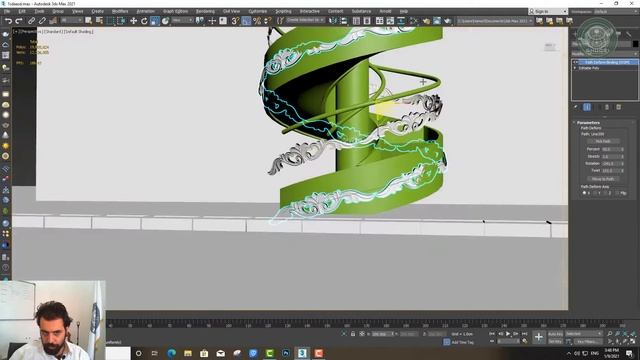Toggle the Angle Snap icon
The image size is (640, 360).
pos(246,20)
